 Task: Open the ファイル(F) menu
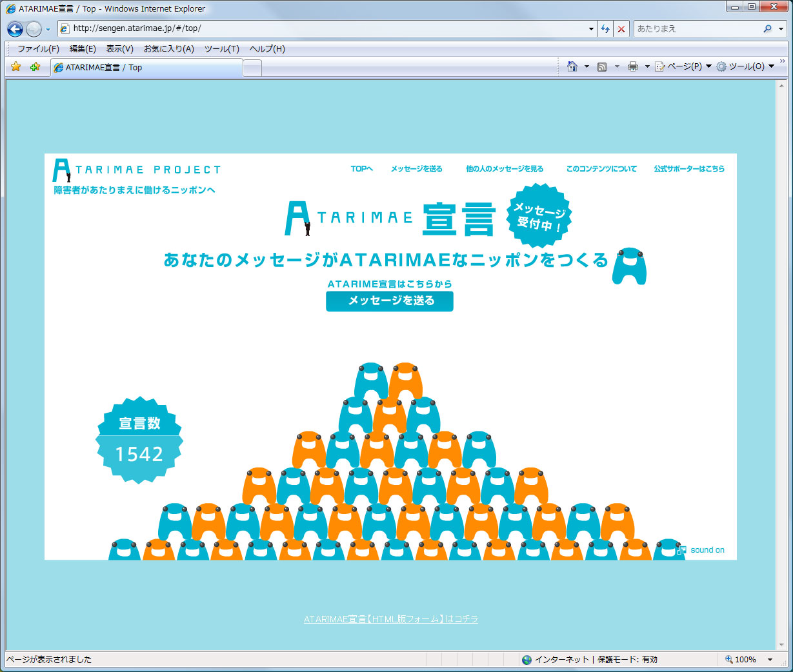pyautogui.click(x=38, y=49)
